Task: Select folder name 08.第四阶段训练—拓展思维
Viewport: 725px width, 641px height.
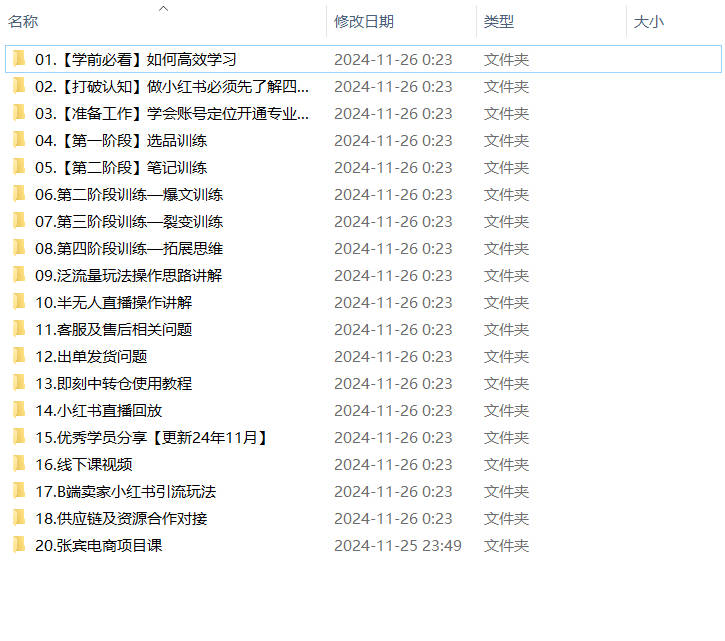Action: 129,249
